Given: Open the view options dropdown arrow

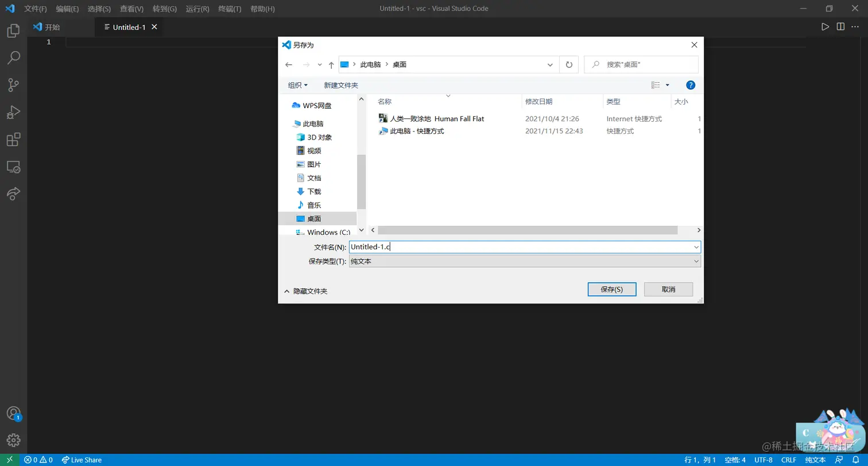Looking at the screenshot, I should coord(667,85).
